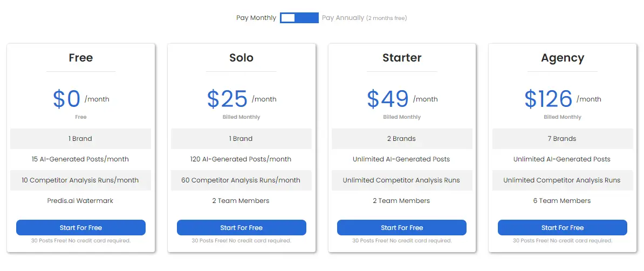
Task: Click Start For Free under Free plan
Action: click(81, 227)
